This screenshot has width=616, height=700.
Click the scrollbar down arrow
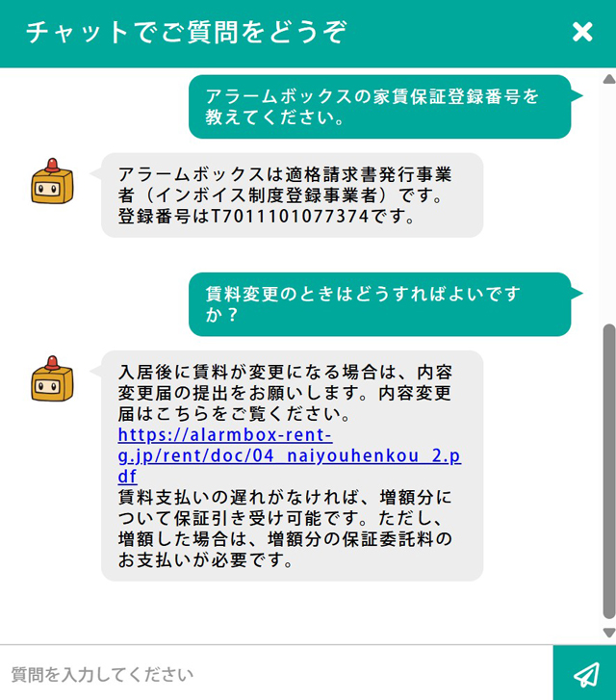click(x=609, y=633)
